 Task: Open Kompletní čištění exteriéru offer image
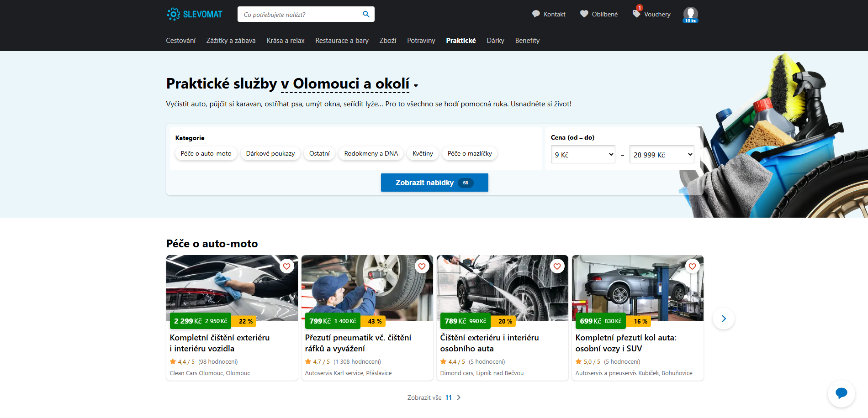click(x=232, y=287)
